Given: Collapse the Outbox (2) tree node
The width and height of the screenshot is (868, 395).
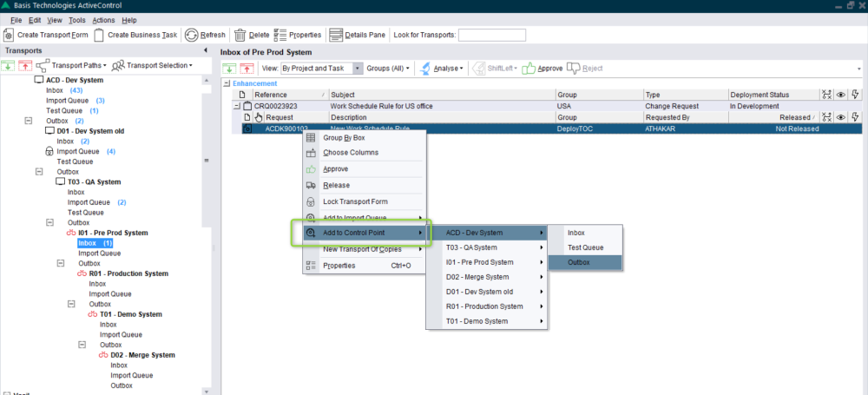Looking at the screenshot, I should [29, 121].
